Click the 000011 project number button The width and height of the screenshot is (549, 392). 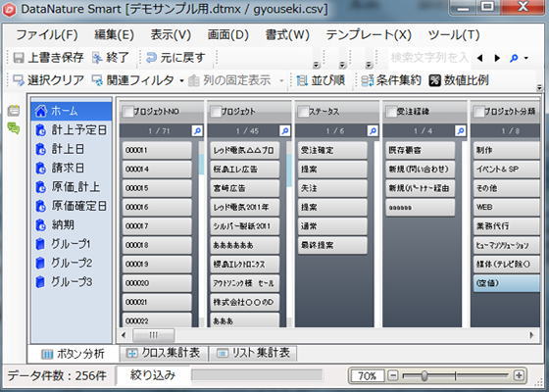[x=157, y=150]
